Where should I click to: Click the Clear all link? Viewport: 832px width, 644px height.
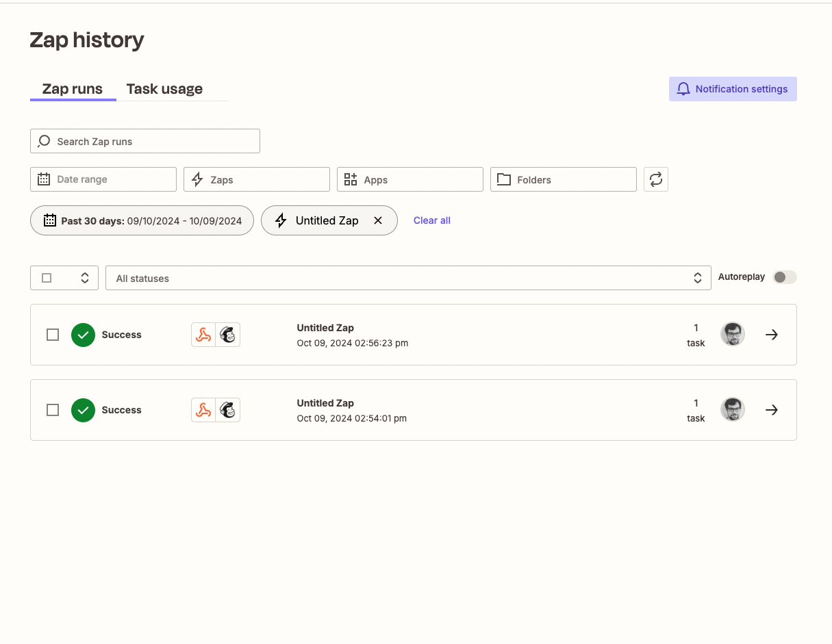(x=431, y=220)
